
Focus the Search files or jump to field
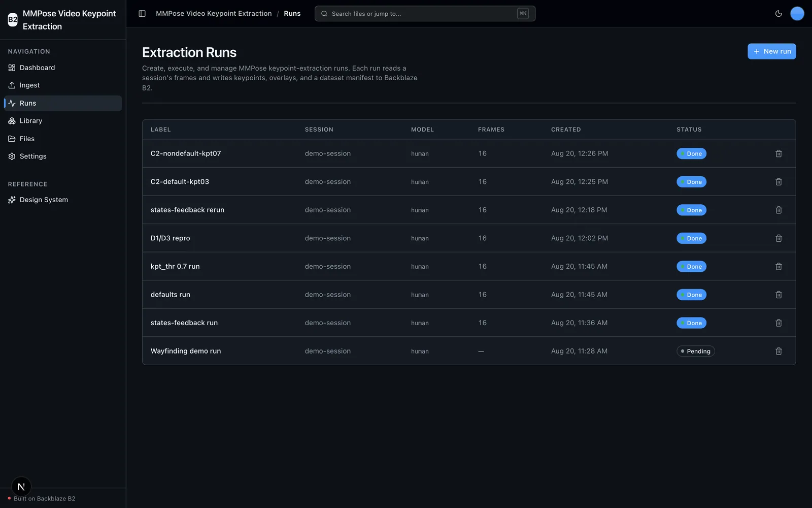(425, 14)
